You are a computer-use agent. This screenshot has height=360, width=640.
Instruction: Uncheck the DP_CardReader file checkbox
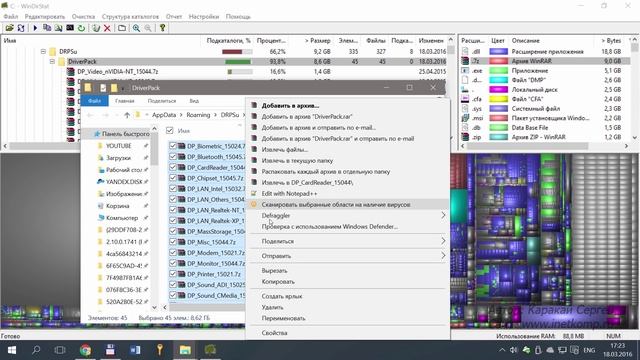pos(173,167)
